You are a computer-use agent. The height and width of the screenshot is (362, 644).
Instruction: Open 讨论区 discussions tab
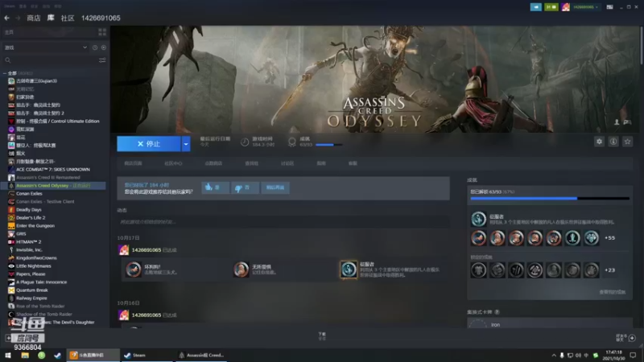pyautogui.click(x=287, y=163)
